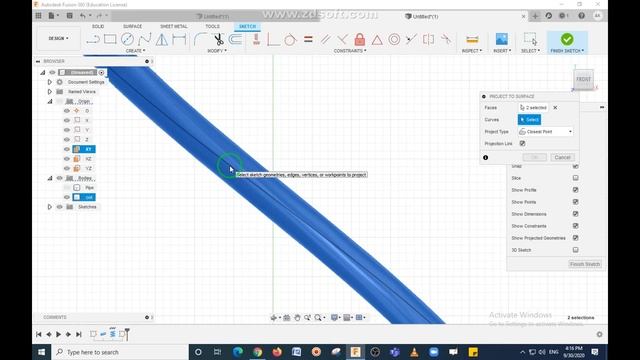Click the Save icon
Screen dimensions: 640x360
(70, 16)
